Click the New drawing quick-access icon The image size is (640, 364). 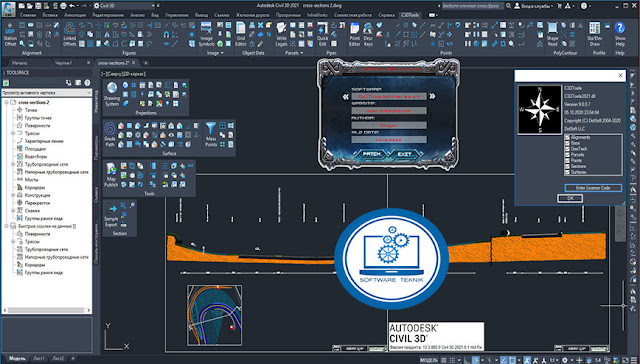[x=21, y=6]
